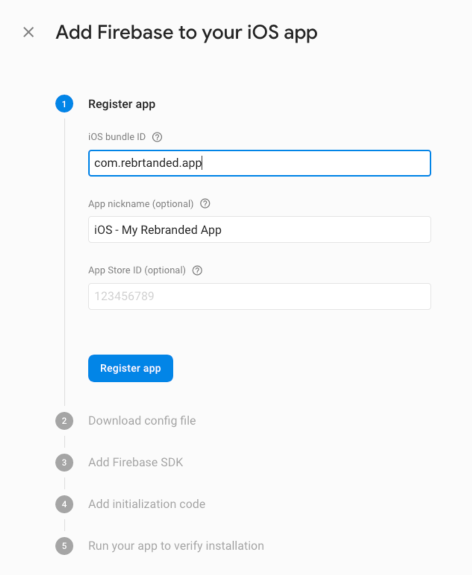Image resolution: width=472 pixels, height=575 pixels.
Task: Open the Run your app to verify installation step
Action: [x=176, y=546]
